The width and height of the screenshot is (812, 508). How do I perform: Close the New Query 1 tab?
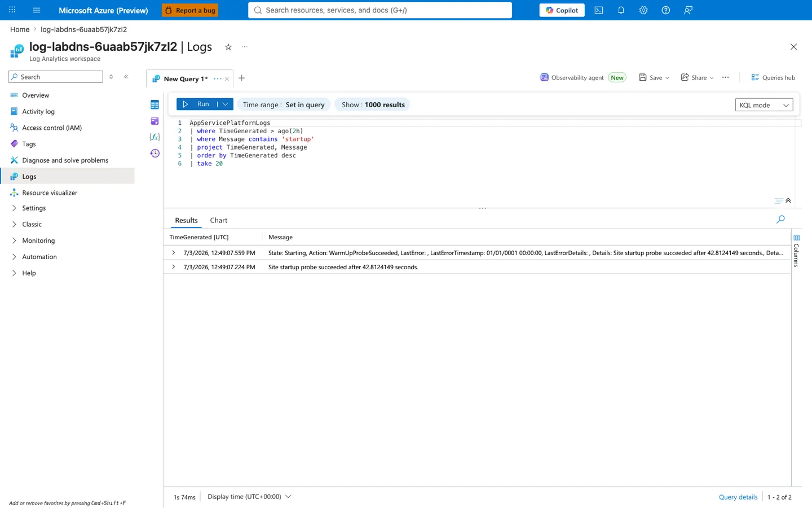pos(227,79)
